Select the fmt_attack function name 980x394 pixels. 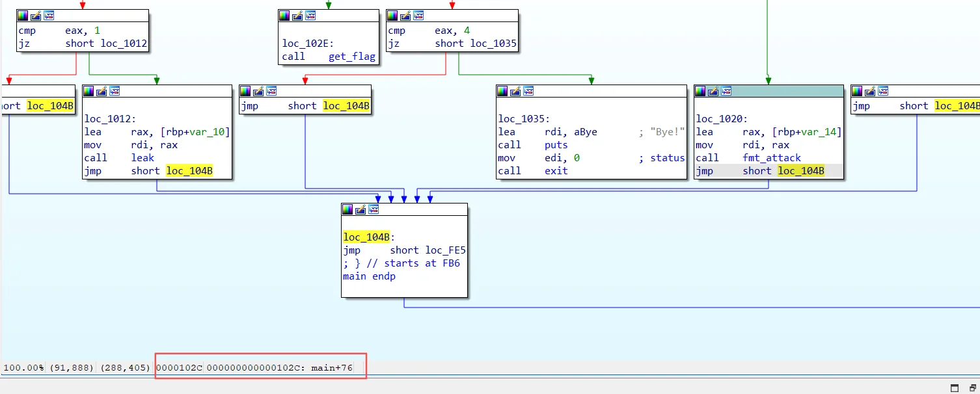tap(772, 158)
